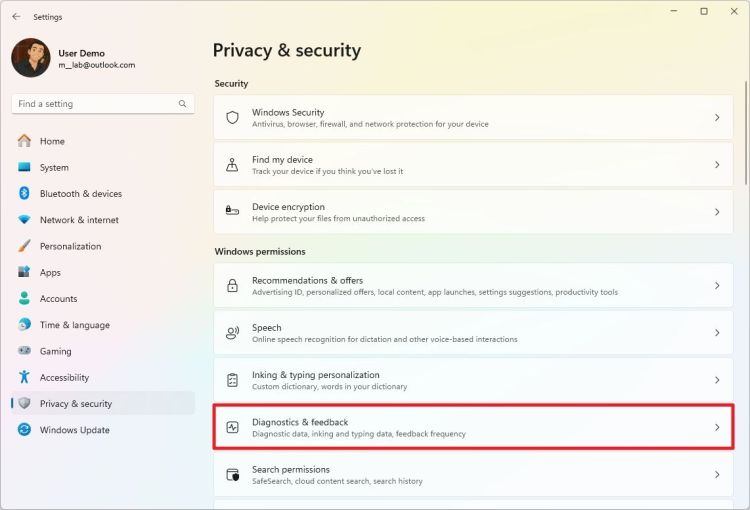750x510 pixels.
Task: Go to Windows Update section
Action: (74, 430)
